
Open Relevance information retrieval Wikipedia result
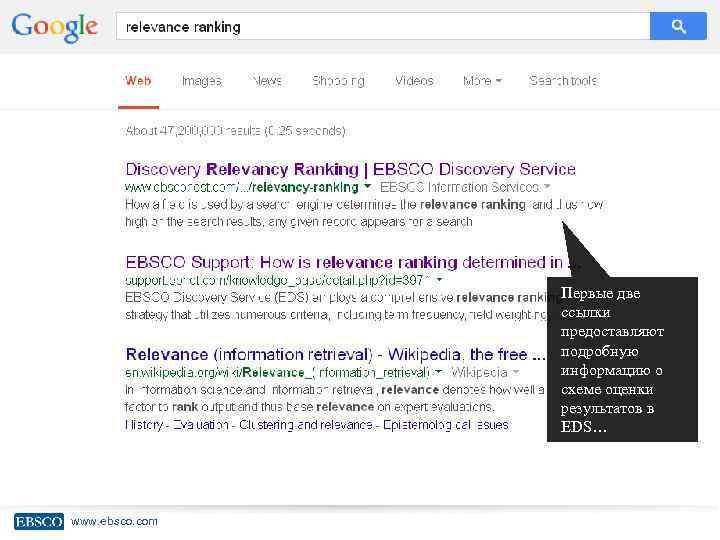(335, 354)
